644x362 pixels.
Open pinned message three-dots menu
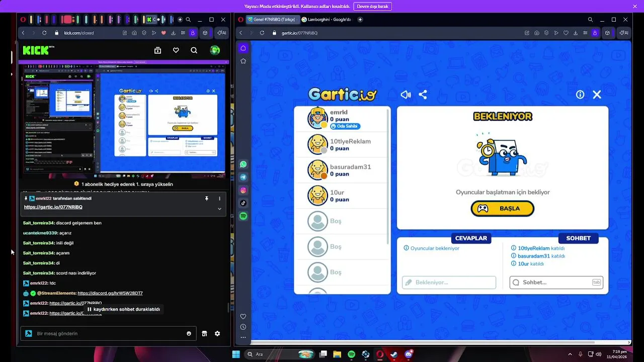[219, 199]
